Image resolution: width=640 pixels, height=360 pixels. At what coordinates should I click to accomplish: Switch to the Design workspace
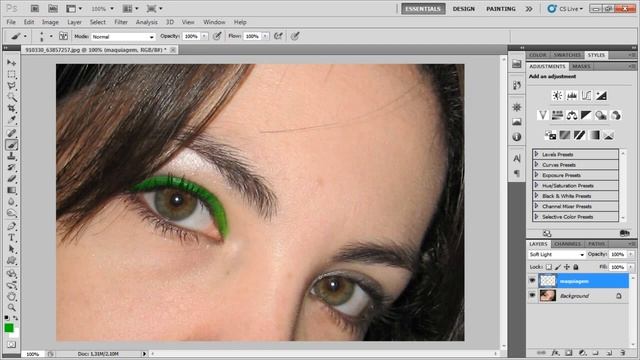point(464,9)
